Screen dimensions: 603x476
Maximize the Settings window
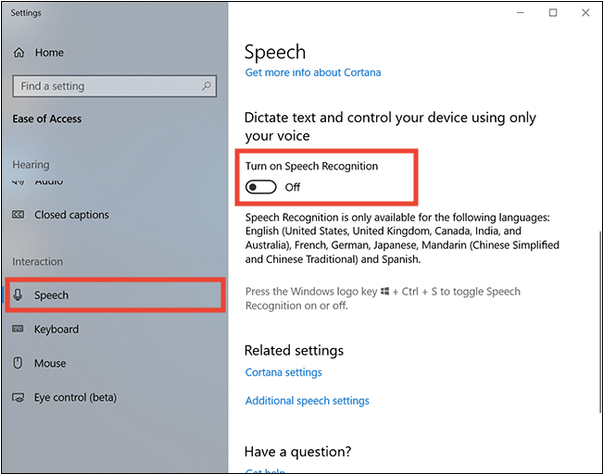[553, 13]
